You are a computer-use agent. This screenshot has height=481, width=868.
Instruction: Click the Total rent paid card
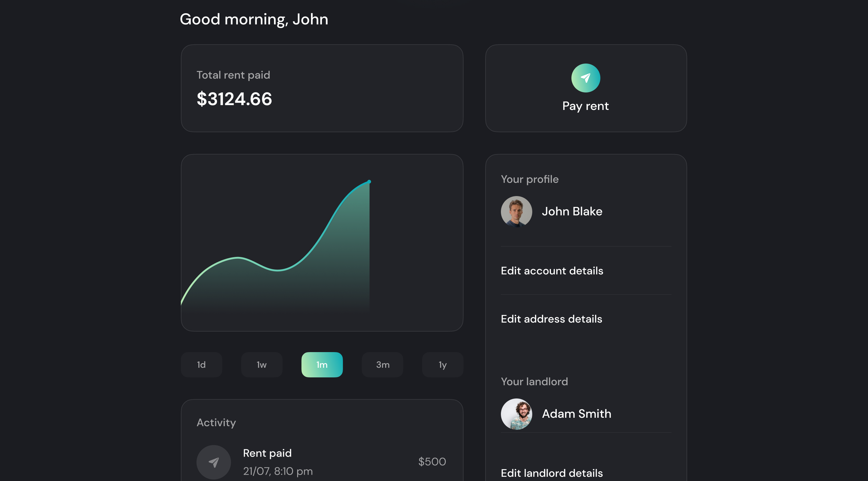(322, 88)
